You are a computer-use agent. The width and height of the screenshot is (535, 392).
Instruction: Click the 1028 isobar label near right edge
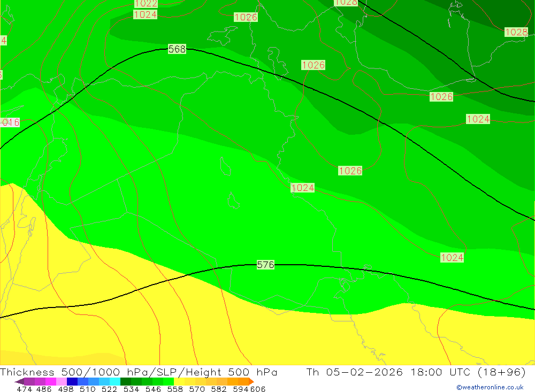click(x=516, y=32)
